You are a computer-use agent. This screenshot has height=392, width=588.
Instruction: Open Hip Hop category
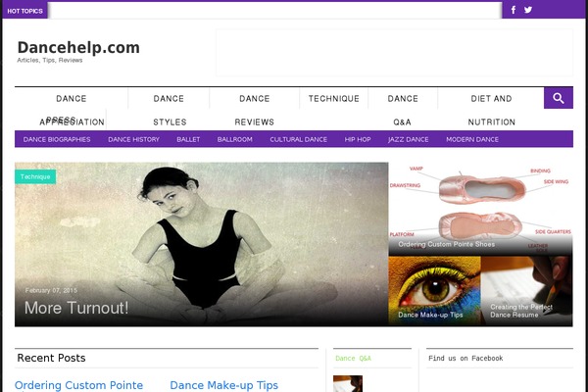click(358, 139)
